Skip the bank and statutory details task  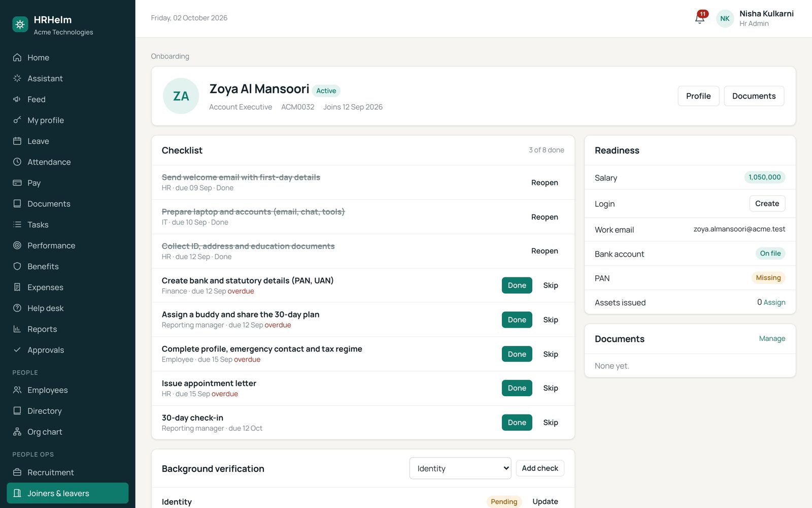click(x=551, y=285)
